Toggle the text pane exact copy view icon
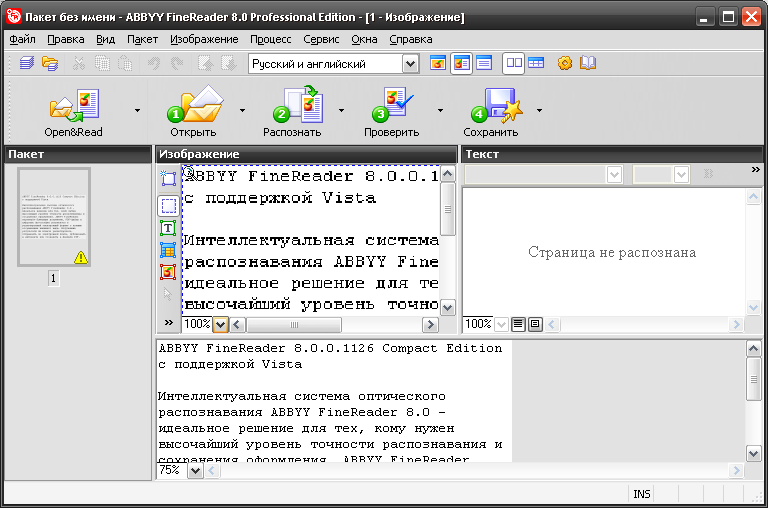 pyautogui.click(x=535, y=324)
